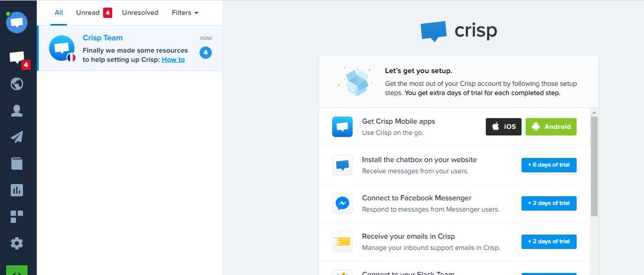Click the + 6 days of trial button

[549, 165]
